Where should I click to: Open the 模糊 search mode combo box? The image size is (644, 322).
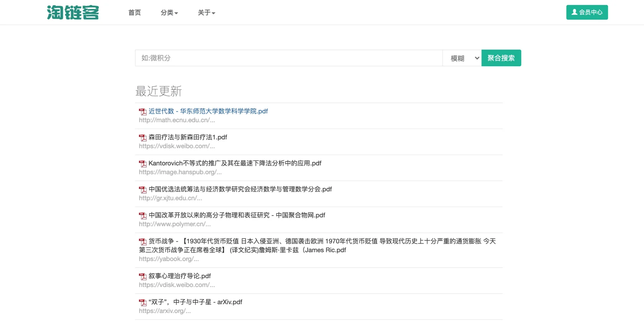(462, 58)
